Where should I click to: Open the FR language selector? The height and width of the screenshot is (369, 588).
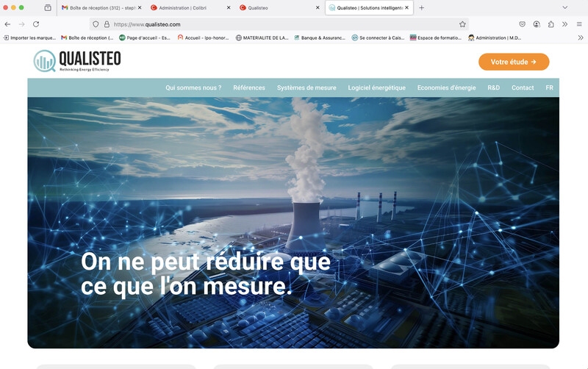point(549,87)
